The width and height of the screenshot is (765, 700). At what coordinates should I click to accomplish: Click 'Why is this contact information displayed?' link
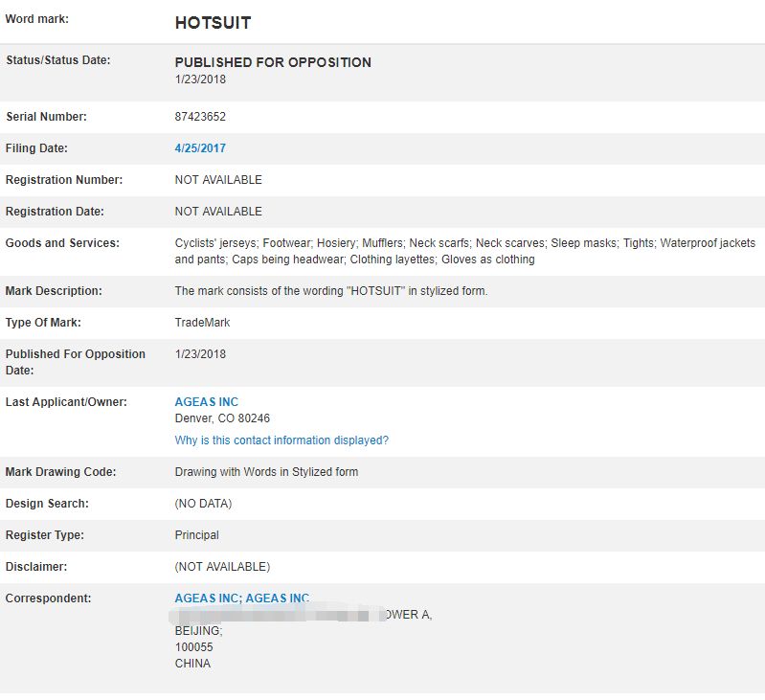tap(281, 440)
